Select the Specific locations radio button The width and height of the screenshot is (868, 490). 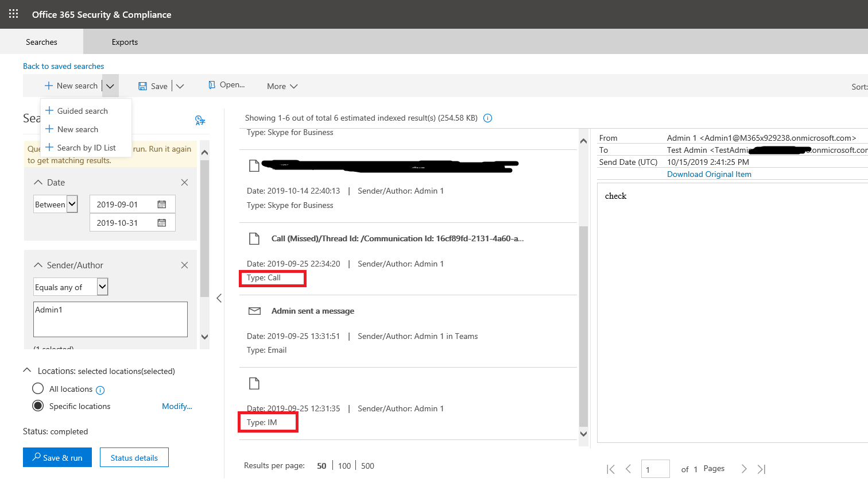click(x=38, y=406)
